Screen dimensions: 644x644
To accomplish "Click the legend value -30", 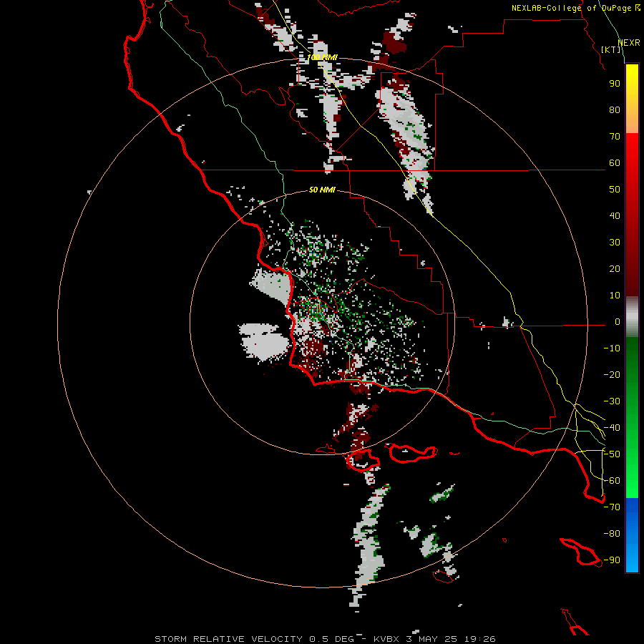I will 612,401.
